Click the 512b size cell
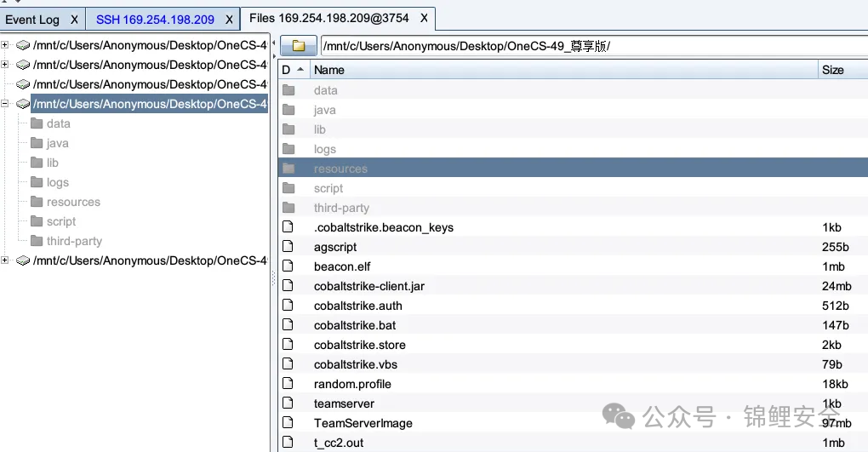 coord(836,306)
